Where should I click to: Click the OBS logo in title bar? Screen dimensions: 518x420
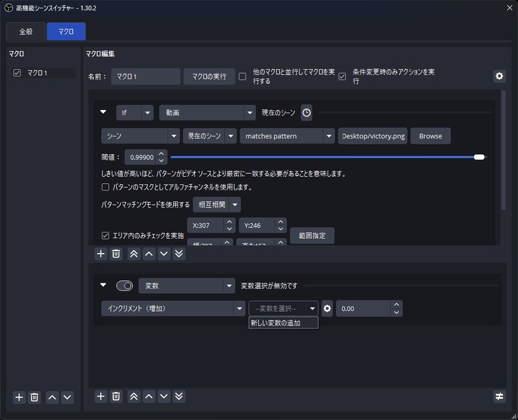[8, 8]
